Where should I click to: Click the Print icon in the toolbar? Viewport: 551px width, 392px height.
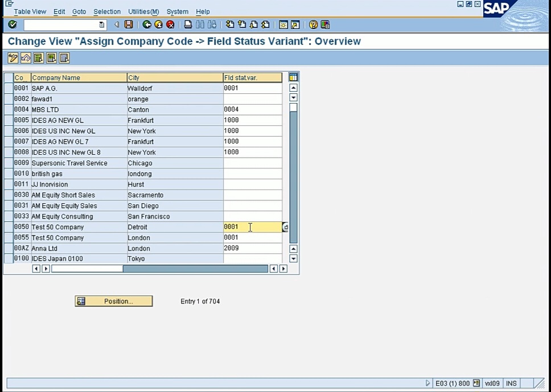point(188,24)
